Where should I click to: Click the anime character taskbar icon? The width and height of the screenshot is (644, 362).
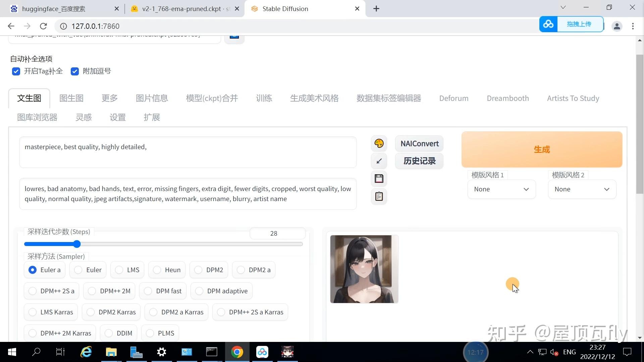[287, 352]
